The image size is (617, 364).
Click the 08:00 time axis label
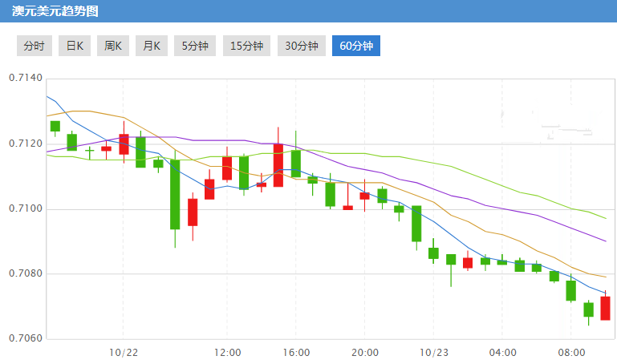[570, 352]
